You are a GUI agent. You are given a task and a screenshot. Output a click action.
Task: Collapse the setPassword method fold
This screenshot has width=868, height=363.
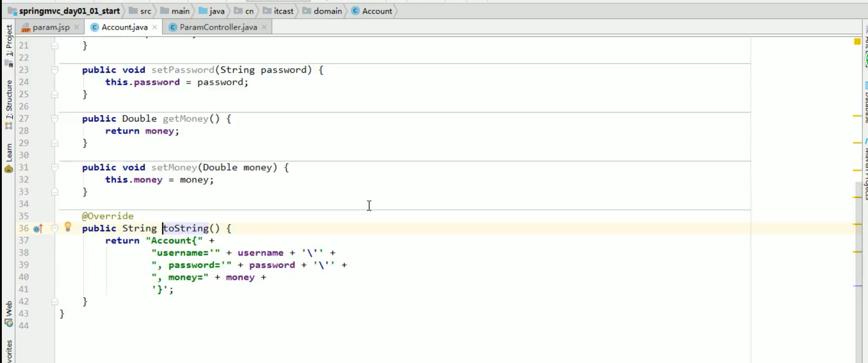[x=55, y=70]
